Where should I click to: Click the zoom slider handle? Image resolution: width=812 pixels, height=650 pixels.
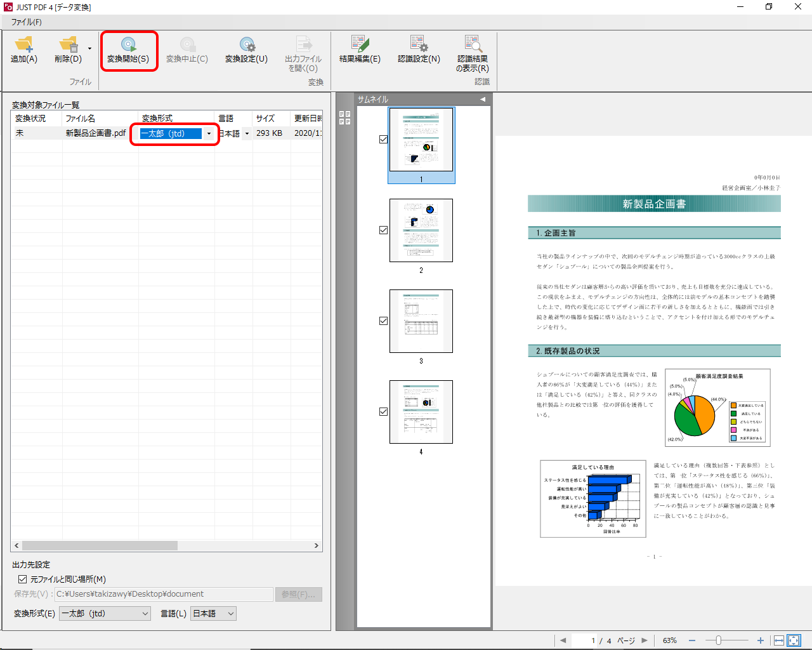pos(719,640)
